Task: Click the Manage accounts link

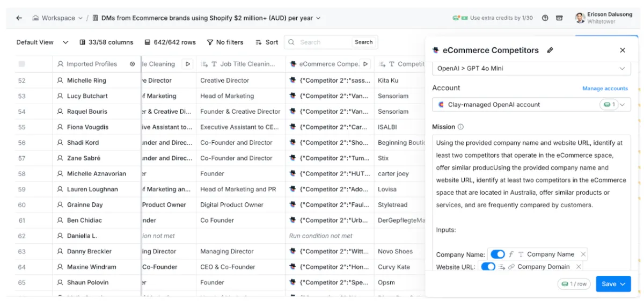Action: point(605,89)
